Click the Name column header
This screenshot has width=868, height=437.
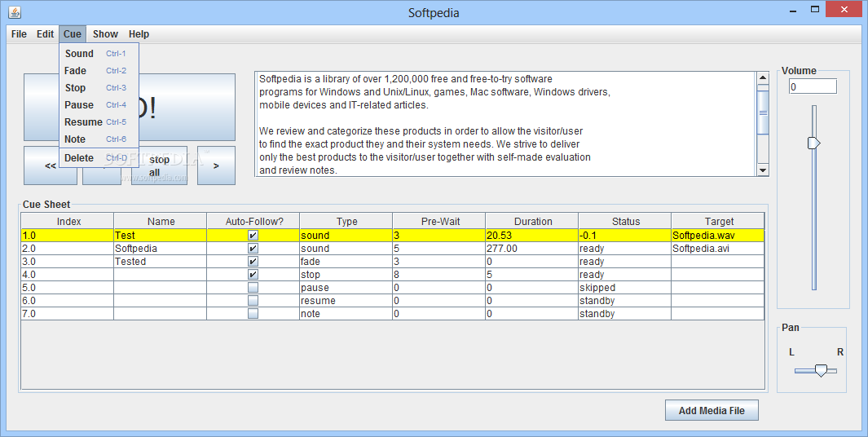[161, 221]
